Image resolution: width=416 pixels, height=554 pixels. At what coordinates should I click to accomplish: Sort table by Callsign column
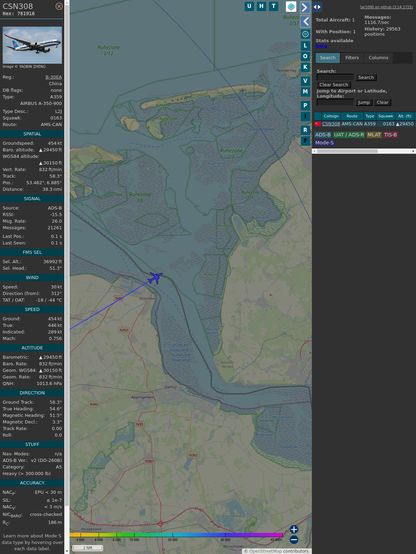(x=331, y=116)
